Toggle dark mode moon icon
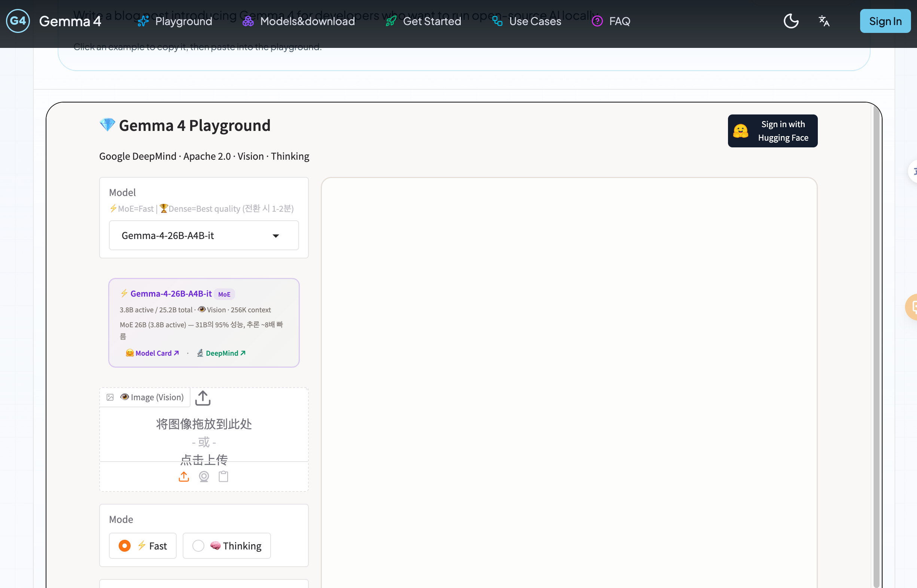The image size is (917, 588). click(x=791, y=21)
